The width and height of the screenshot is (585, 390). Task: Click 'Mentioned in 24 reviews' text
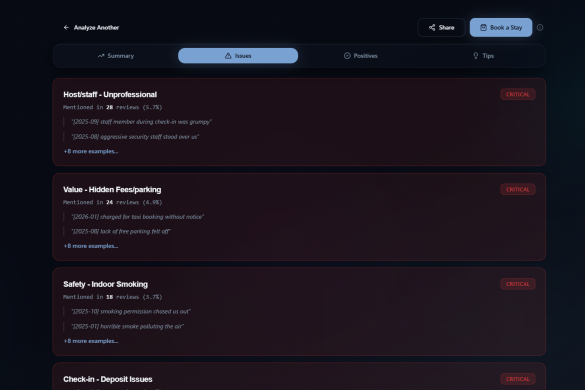[x=112, y=202]
